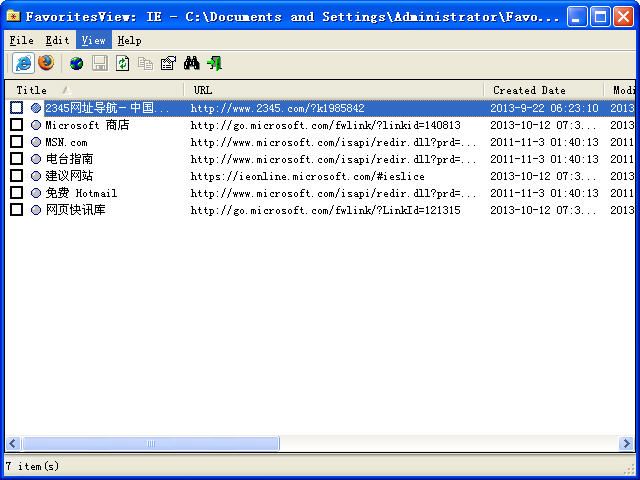
Task: Maximize the FavoritesView window
Action: click(x=600, y=17)
